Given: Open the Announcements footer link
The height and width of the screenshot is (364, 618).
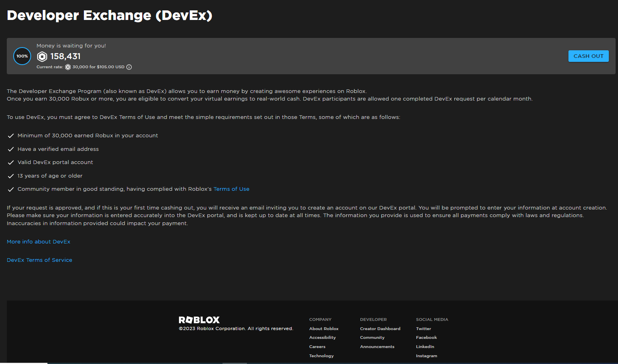Looking at the screenshot, I should 377,347.
